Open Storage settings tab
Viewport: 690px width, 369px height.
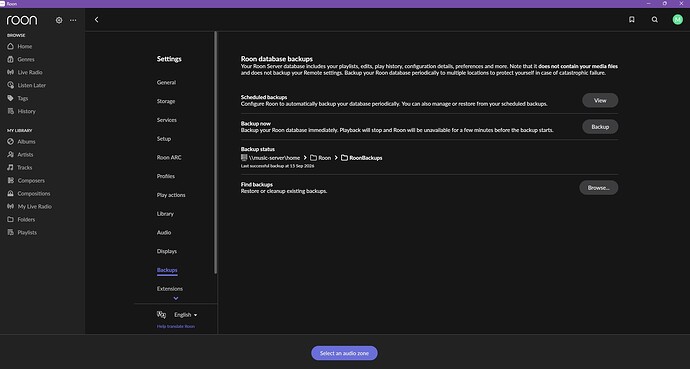166,101
